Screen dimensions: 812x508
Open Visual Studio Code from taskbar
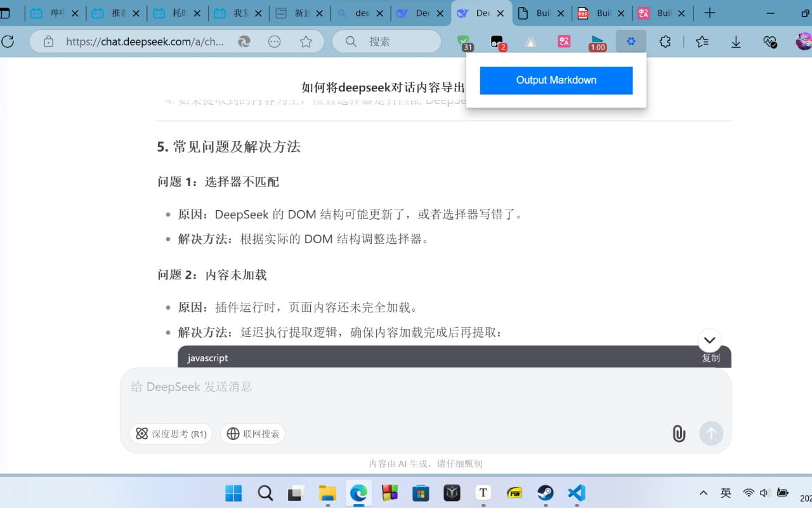tap(576, 493)
